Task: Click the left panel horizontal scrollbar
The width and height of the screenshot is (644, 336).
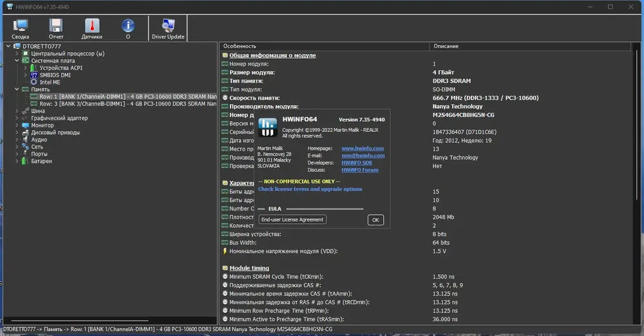Action: (x=80, y=321)
